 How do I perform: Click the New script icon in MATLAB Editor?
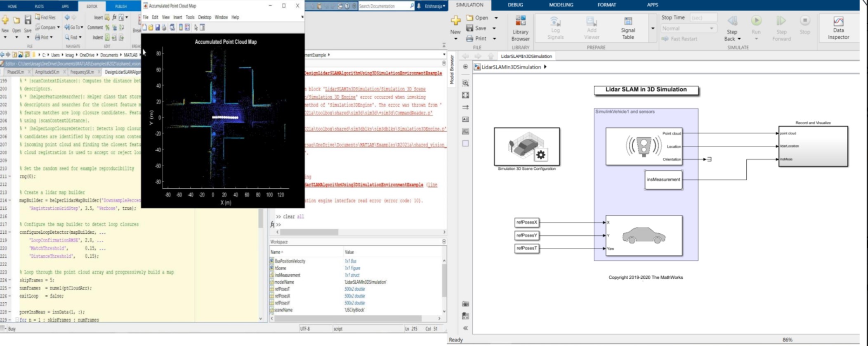pyautogui.click(x=5, y=20)
